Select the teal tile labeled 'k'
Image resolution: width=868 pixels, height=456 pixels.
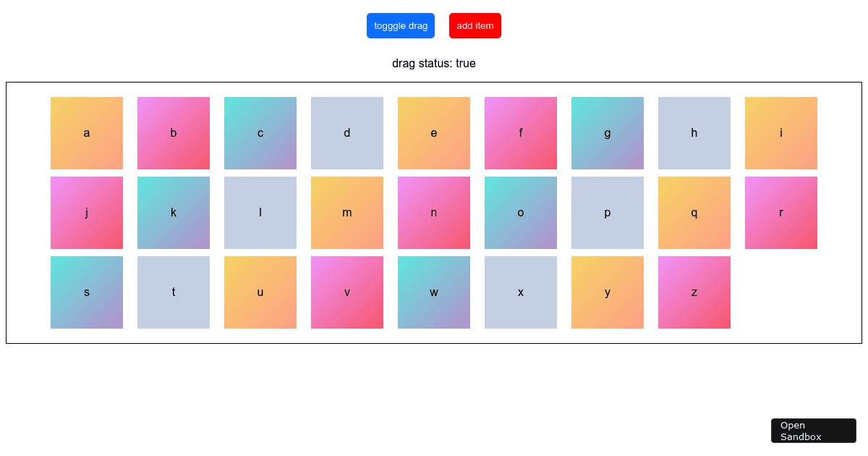click(x=174, y=212)
